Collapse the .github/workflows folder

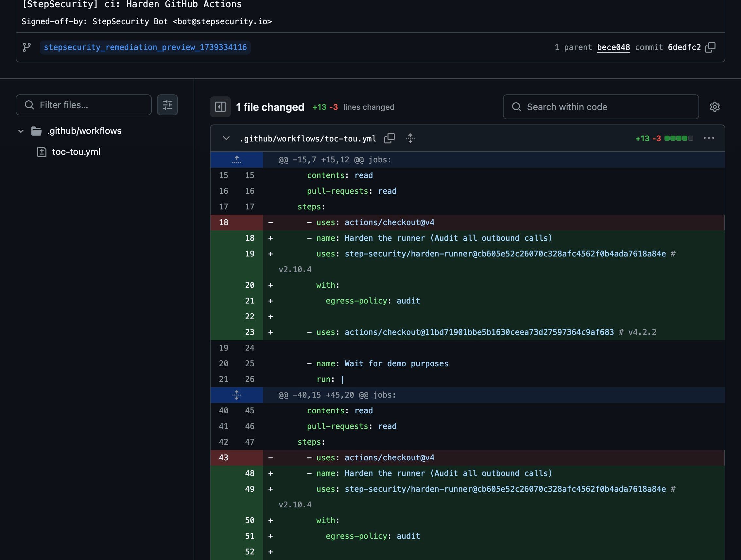click(21, 131)
